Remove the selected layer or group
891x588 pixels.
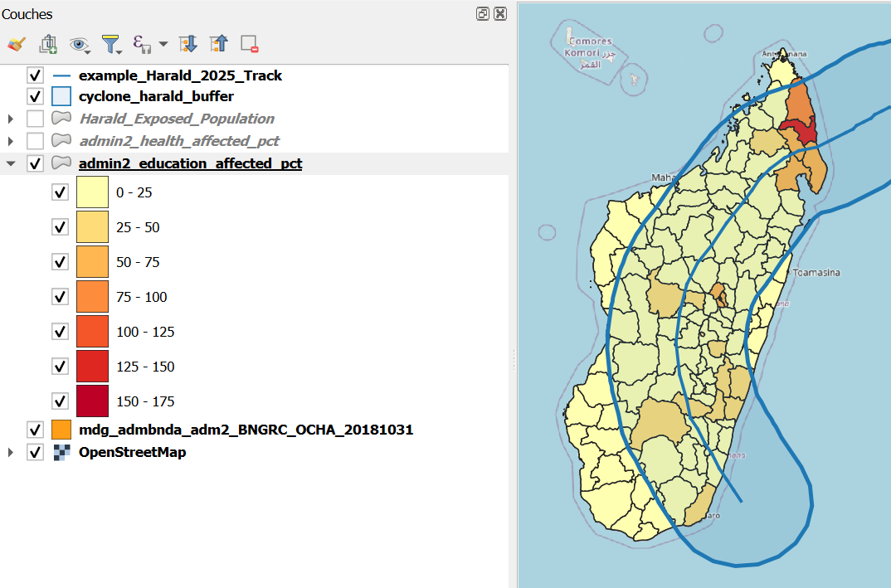pos(248,43)
